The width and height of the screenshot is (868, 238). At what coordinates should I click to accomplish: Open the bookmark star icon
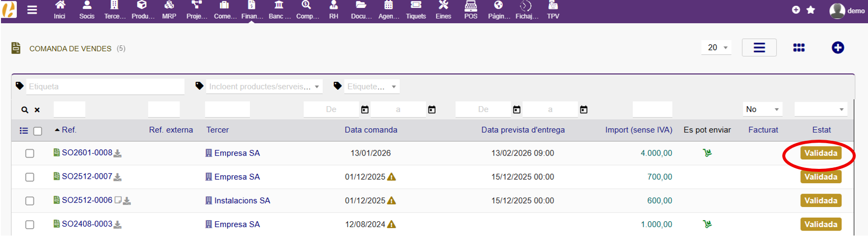tap(810, 10)
